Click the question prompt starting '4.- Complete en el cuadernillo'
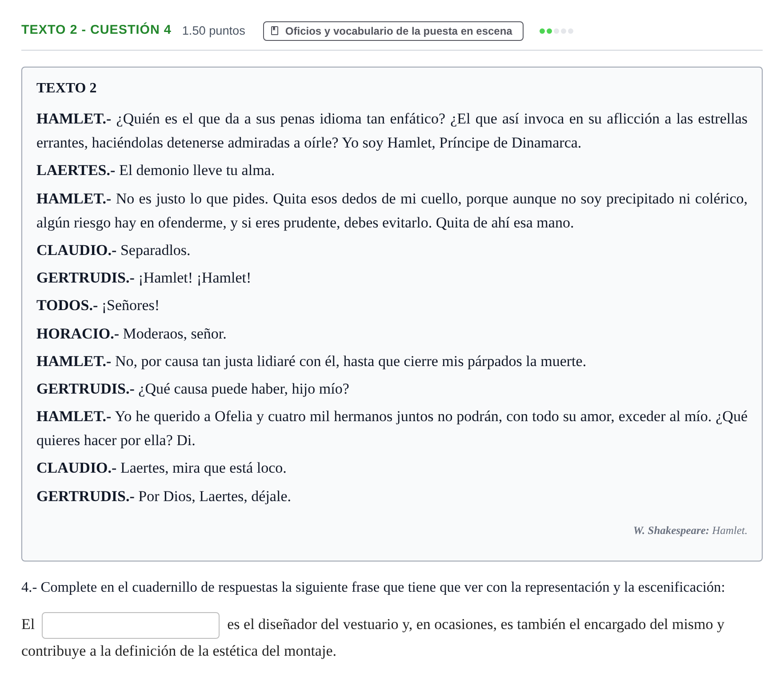784x685 pixels. click(373, 587)
